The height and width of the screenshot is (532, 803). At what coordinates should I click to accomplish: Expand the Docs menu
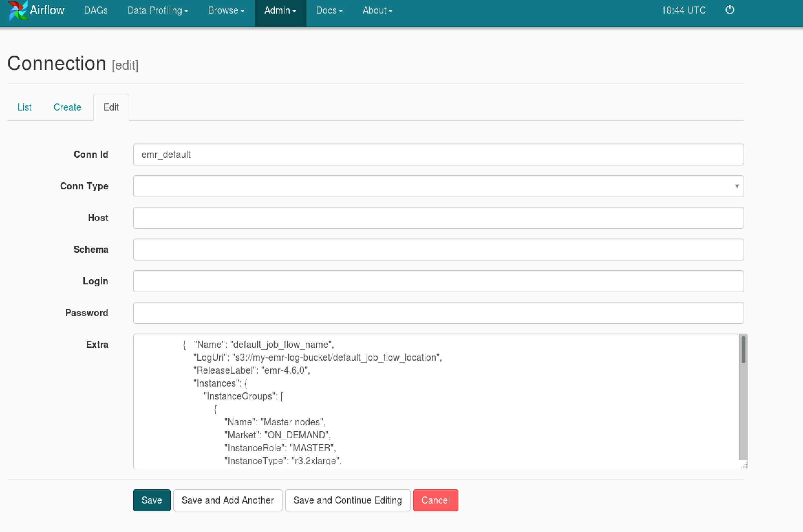(x=329, y=11)
